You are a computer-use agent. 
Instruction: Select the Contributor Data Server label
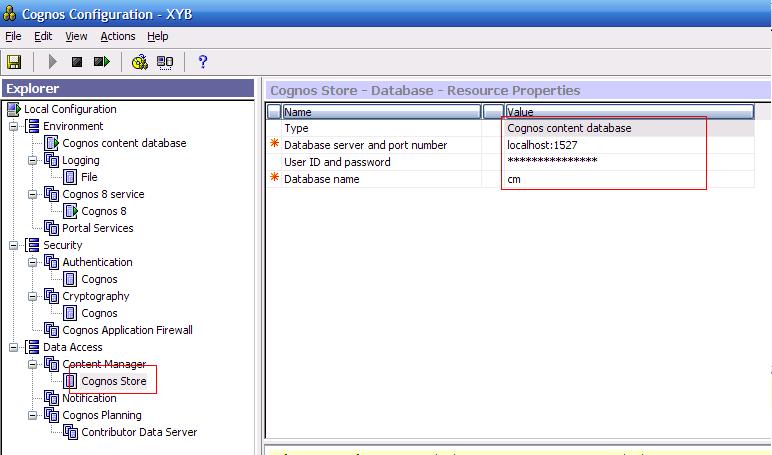pos(139,432)
